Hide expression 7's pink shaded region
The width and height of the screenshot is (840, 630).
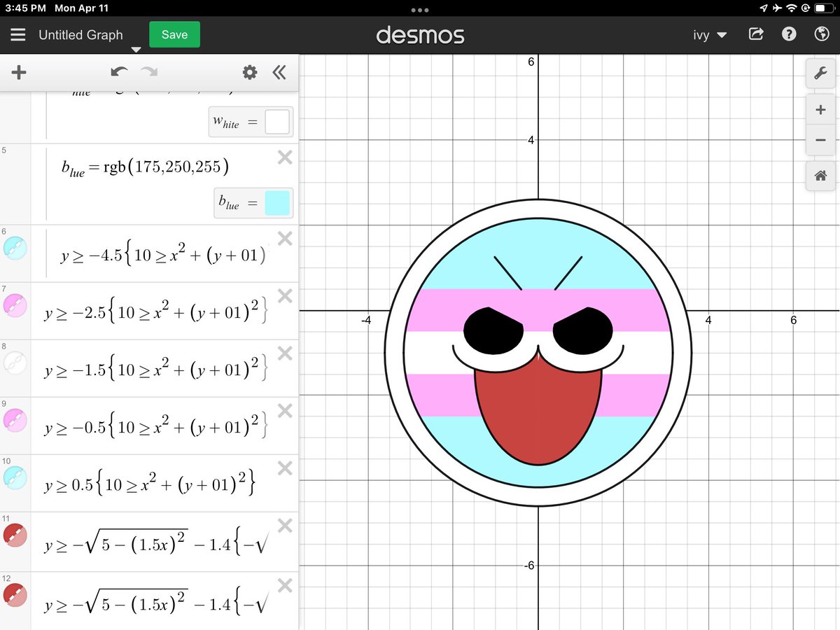[x=15, y=305]
